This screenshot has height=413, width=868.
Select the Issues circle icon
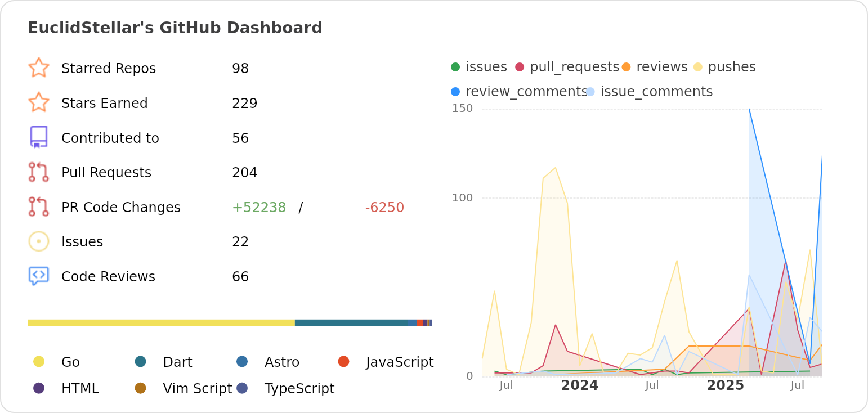click(x=38, y=241)
